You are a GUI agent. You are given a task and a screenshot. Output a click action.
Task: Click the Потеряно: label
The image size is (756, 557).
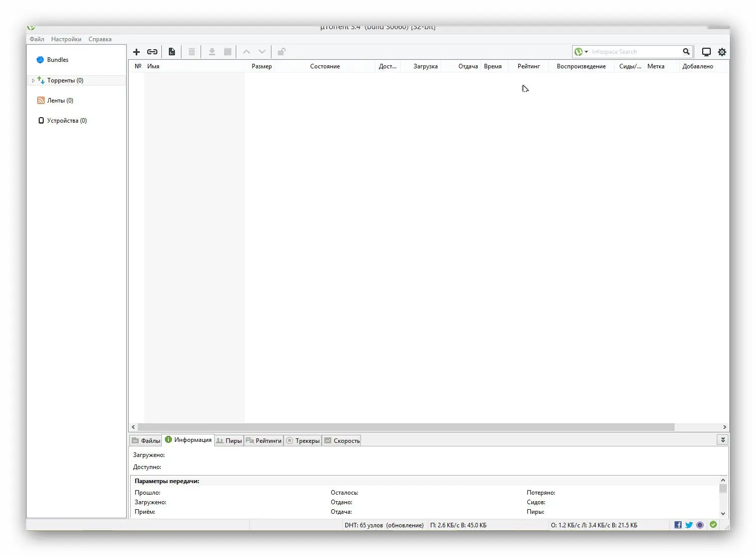click(541, 493)
